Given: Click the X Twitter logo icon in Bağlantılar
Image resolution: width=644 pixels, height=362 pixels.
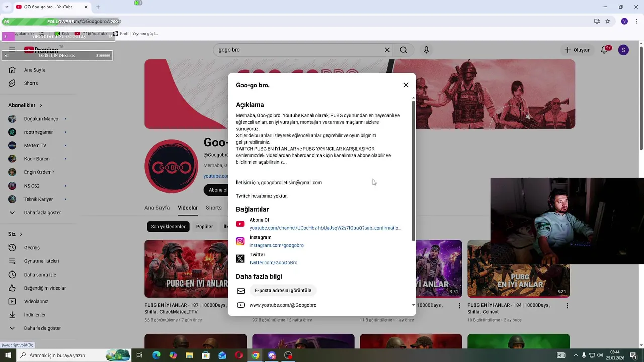Looking at the screenshot, I should coord(240,258).
